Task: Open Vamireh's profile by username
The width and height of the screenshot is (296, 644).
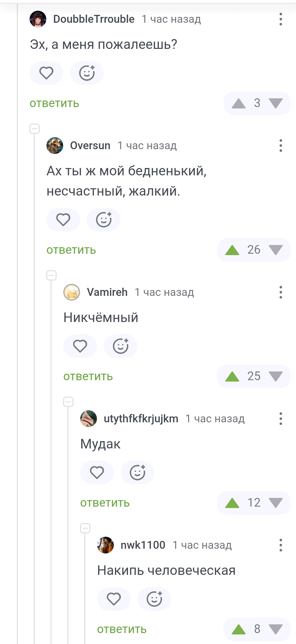Action: [x=107, y=292]
